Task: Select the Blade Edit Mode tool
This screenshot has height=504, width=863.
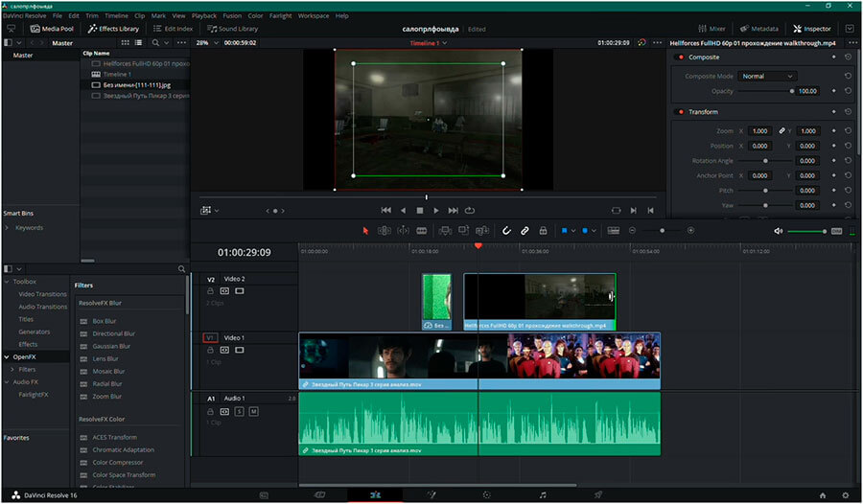Action: [422, 231]
